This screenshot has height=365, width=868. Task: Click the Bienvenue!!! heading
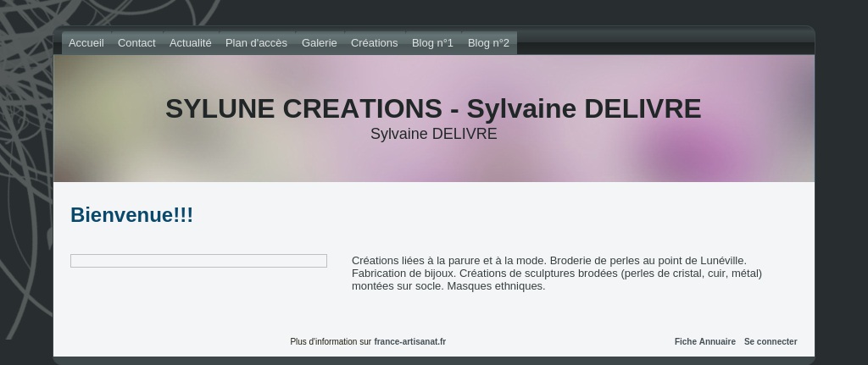point(131,214)
